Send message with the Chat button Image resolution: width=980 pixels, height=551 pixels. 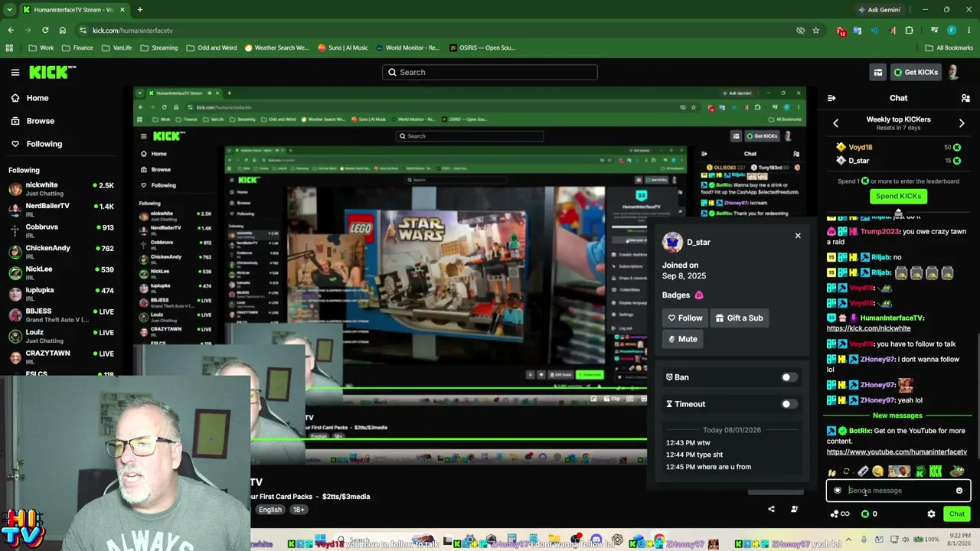(x=957, y=514)
